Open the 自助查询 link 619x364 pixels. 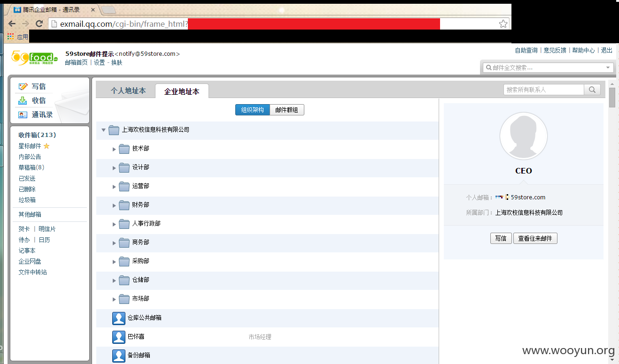click(526, 50)
